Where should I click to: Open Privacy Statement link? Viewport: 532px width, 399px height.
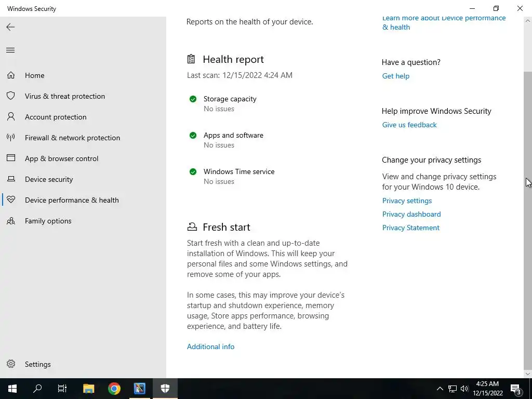pos(410,228)
